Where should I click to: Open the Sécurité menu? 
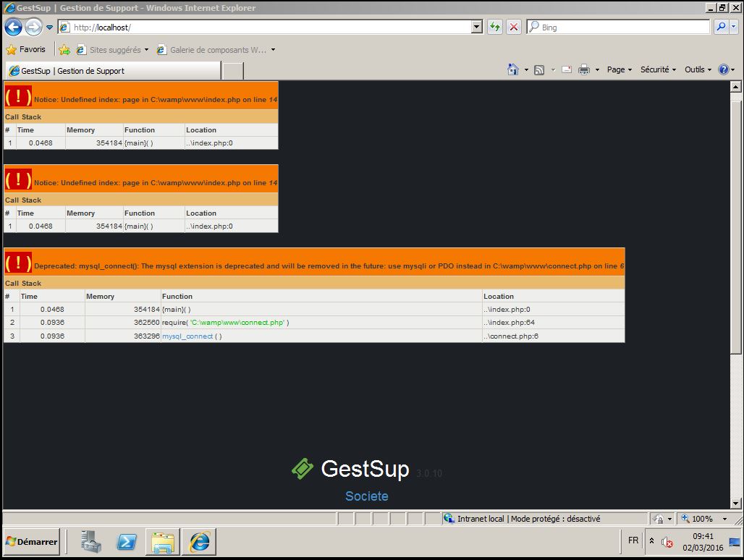[x=658, y=69]
